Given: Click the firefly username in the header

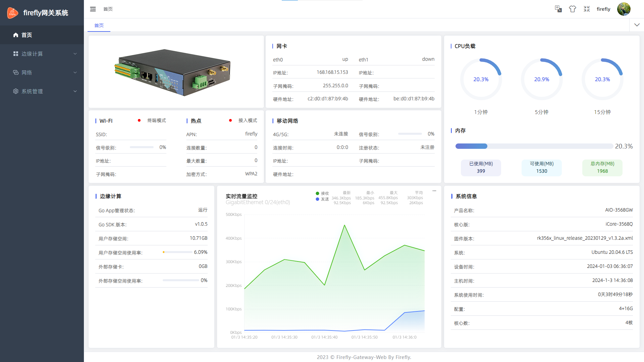Looking at the screenshot, I should pyautogui.click(x=603, y=9).
